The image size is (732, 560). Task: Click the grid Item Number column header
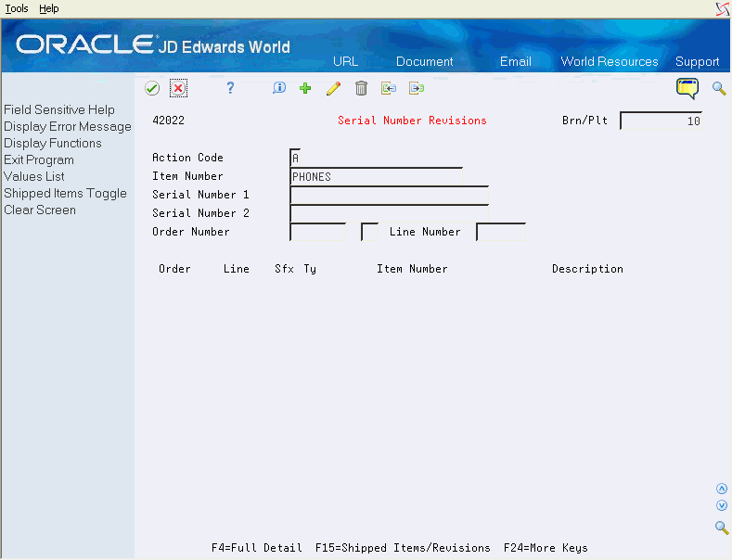[x=412, y=269]
